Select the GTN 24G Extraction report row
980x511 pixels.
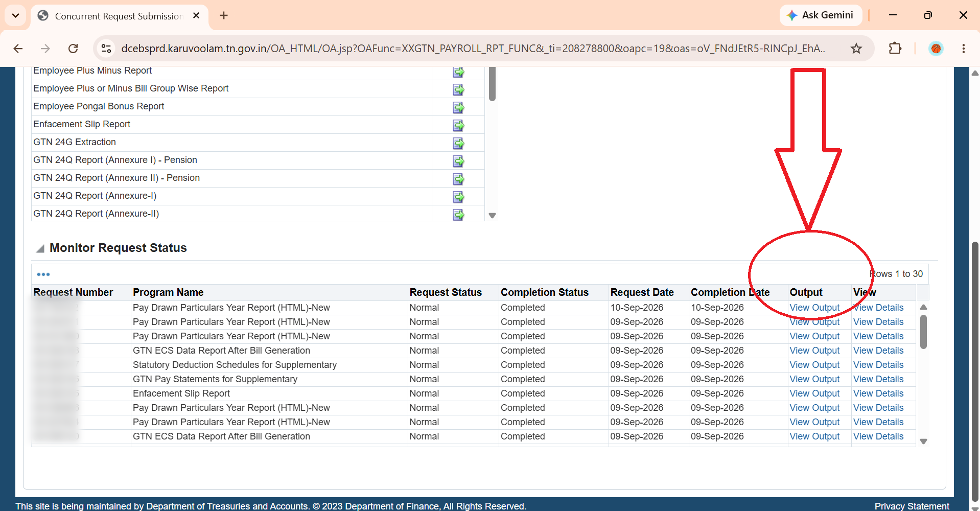(258, 143)
